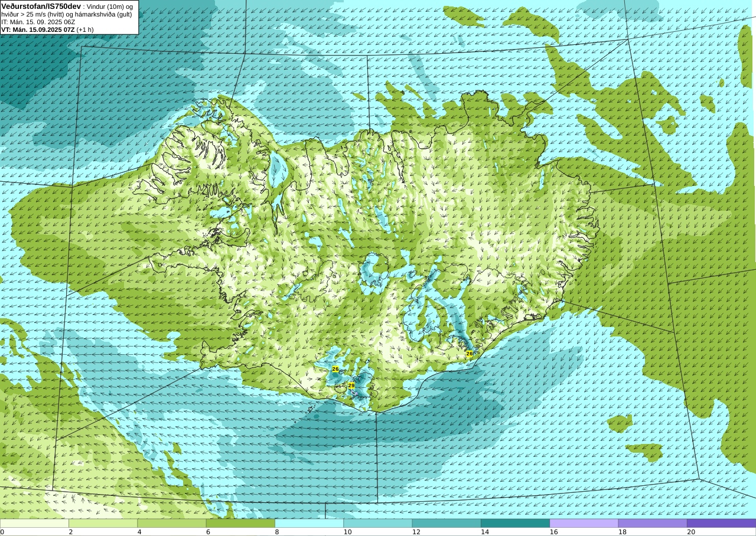Click the legend scale label '18'

coord(623,532)
